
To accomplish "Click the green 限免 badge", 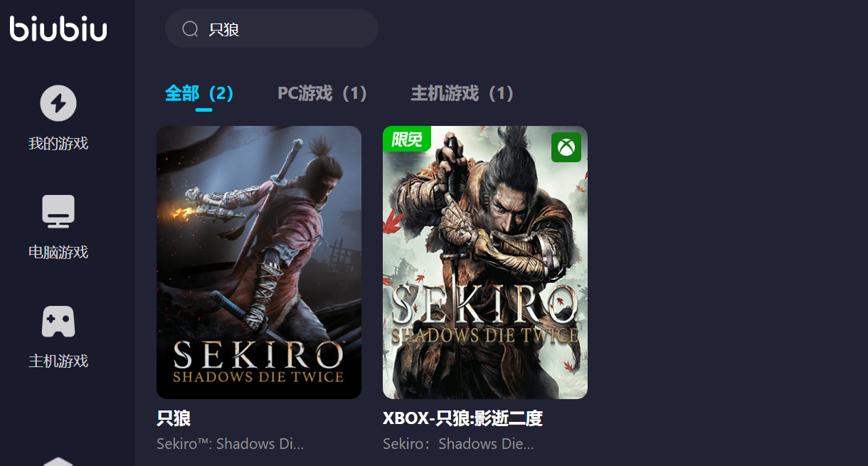I will (407, 139).
